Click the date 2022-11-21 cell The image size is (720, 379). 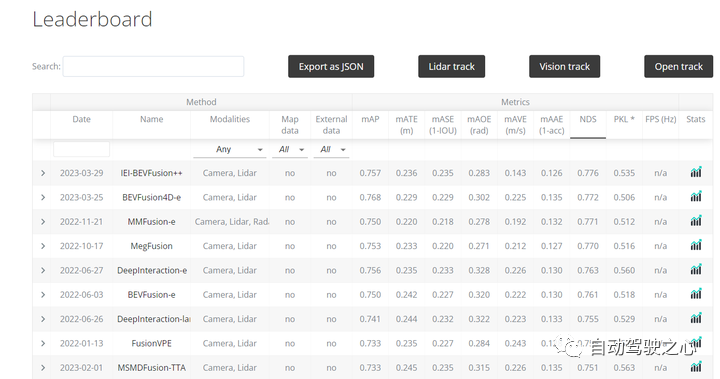pyautogui.click(x=81, y=222)
